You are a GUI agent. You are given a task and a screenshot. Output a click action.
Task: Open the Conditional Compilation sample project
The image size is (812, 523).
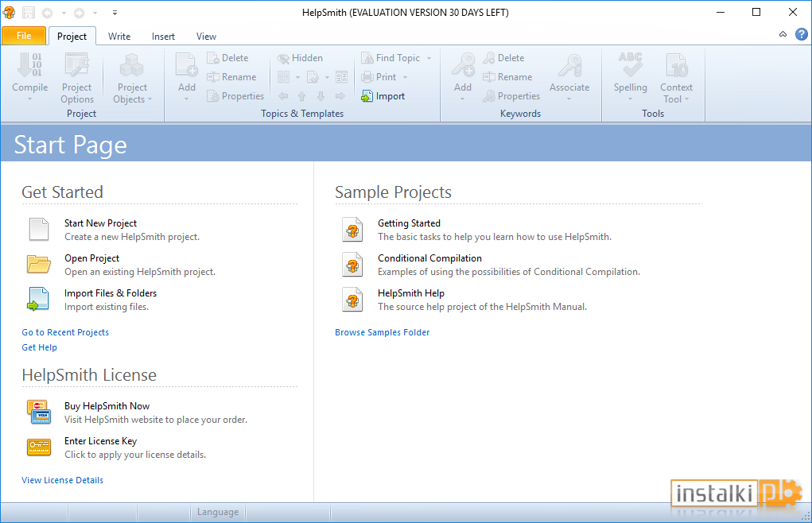coord(429,258)
